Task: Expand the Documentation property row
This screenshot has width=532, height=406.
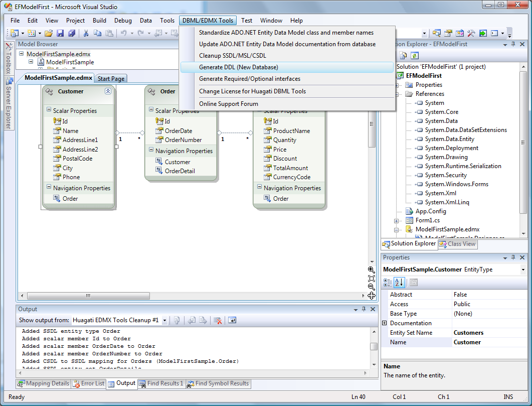Action: [385, 323]
